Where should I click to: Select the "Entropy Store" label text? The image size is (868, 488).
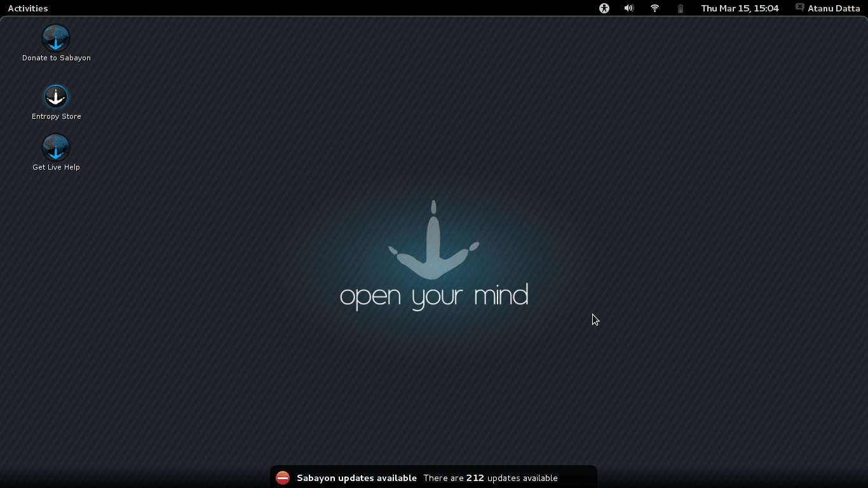tap(57, 116)
